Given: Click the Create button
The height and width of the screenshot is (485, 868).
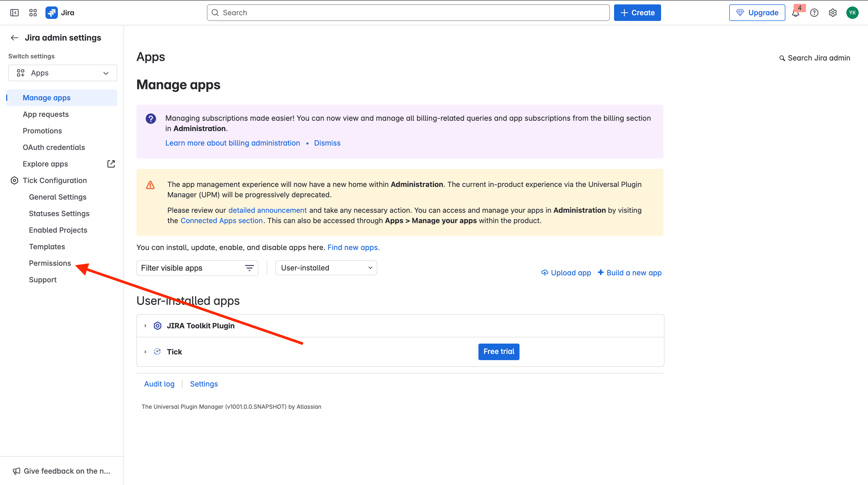Looking at the screenshot, I should (x=637, y=13).
